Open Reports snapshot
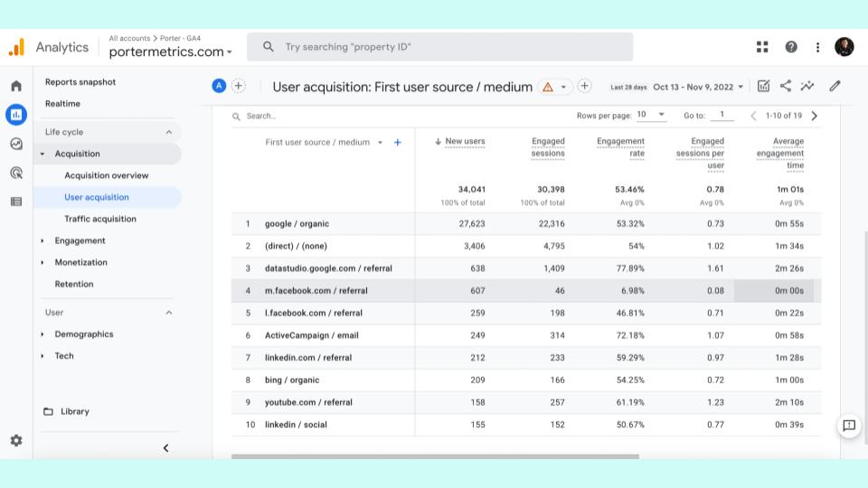The image size is (868, 488). (80, 82)
